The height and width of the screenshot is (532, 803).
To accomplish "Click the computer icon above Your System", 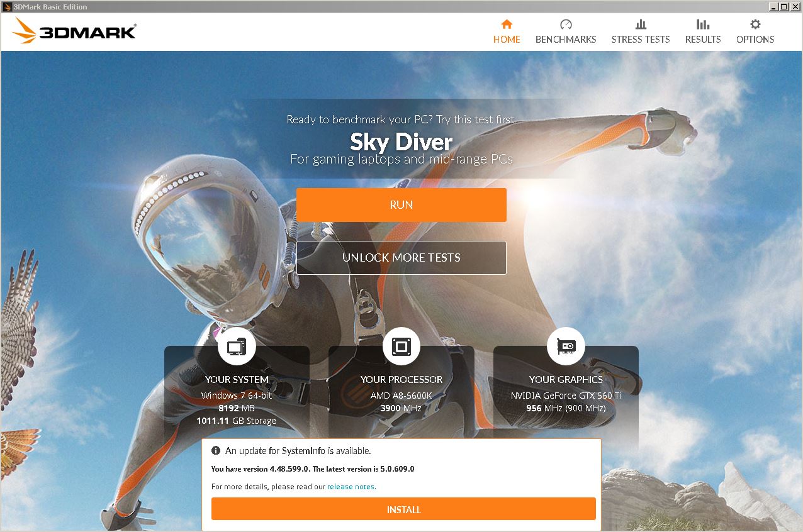I will (x=237, y=346).
